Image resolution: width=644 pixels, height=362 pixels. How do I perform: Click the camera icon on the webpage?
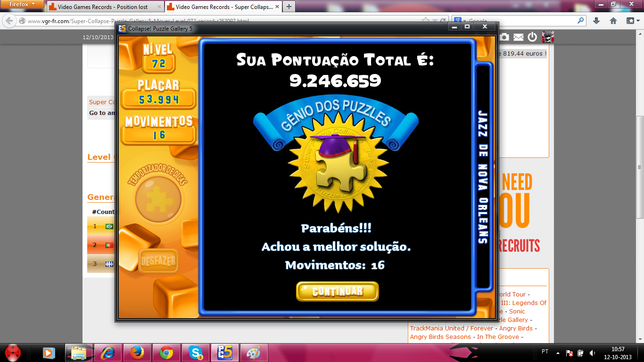tap(504, 37)
